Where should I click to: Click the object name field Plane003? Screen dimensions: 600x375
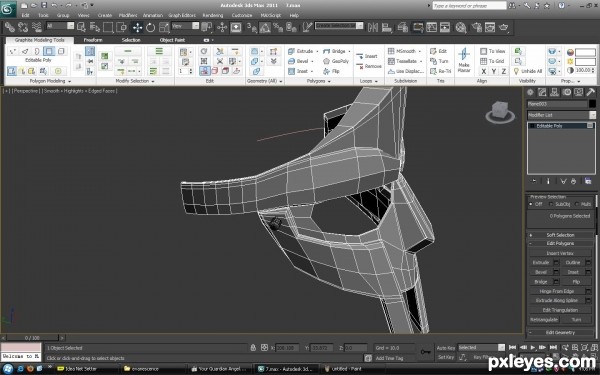557,104
